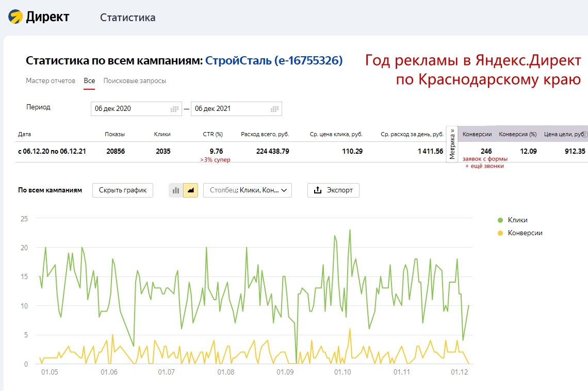Select the Все tab
The image size is (588, 391).
[89, 81]
